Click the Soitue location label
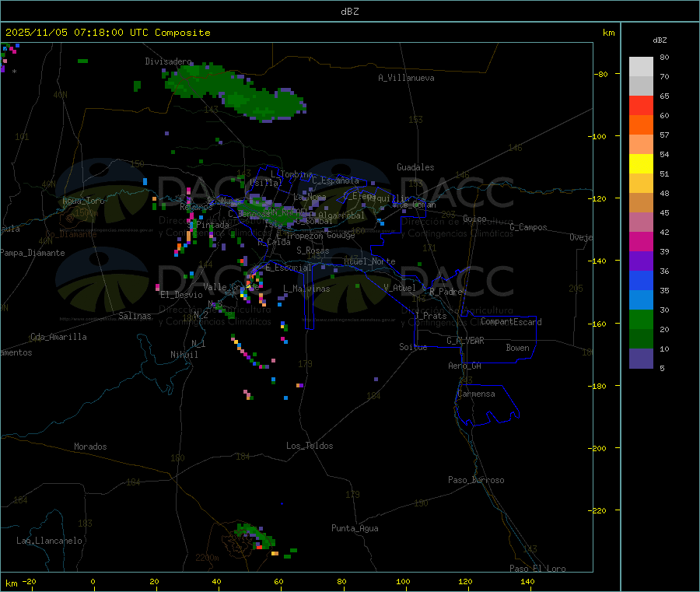 pos(413,347)
